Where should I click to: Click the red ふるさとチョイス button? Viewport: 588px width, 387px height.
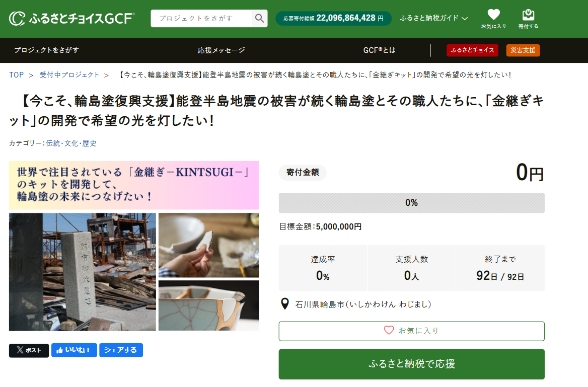(x=472, y=50)
